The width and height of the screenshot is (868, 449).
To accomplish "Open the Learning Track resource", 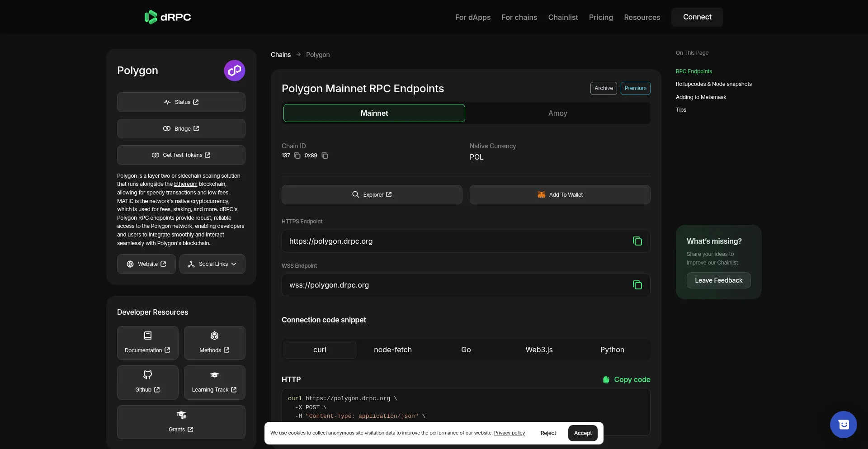I will click(x=215, y=383).
